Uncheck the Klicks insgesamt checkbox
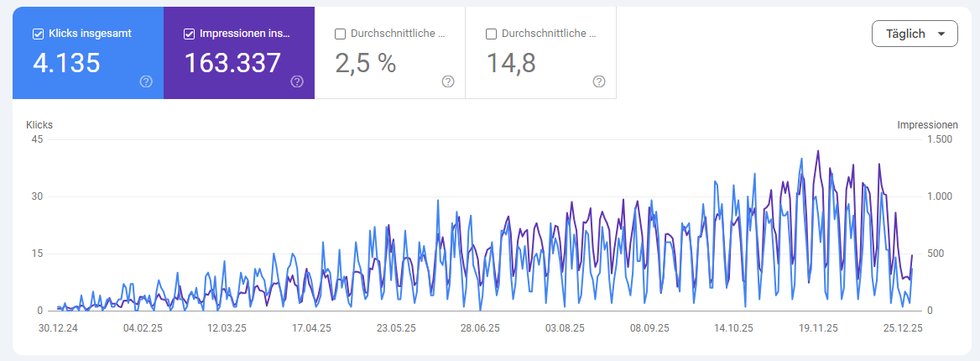 tap(38, 34)
